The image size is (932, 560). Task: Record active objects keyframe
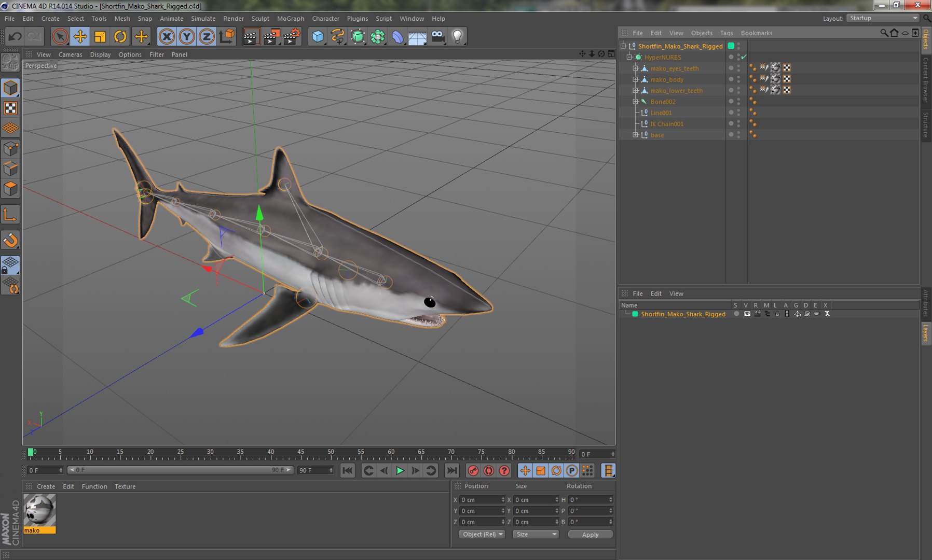coord(473,471)
